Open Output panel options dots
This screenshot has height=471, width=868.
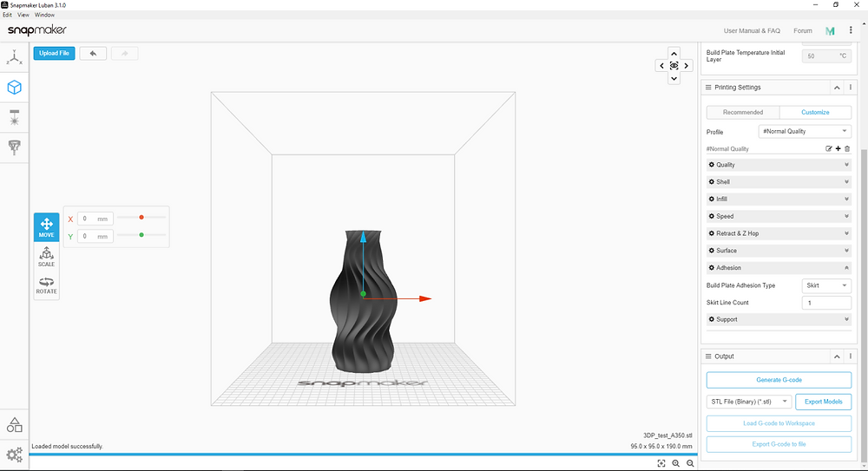pos(851,357)
